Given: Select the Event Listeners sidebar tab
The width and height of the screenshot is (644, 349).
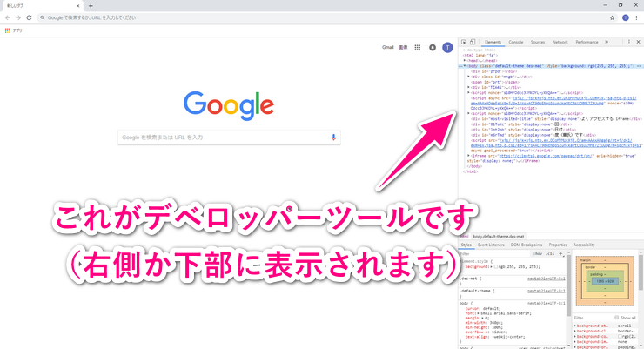Looking at the screenshot, I should pyautogui.click(x=491, y=245).
